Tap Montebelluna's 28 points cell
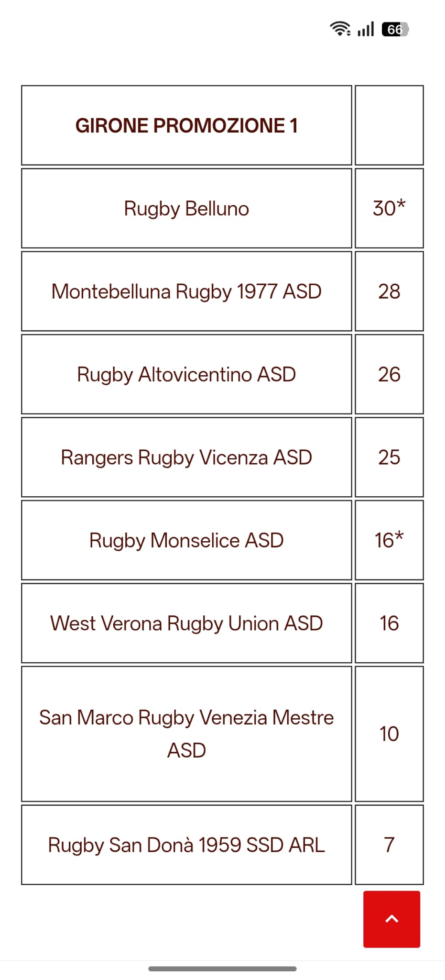 pos(389,291)
